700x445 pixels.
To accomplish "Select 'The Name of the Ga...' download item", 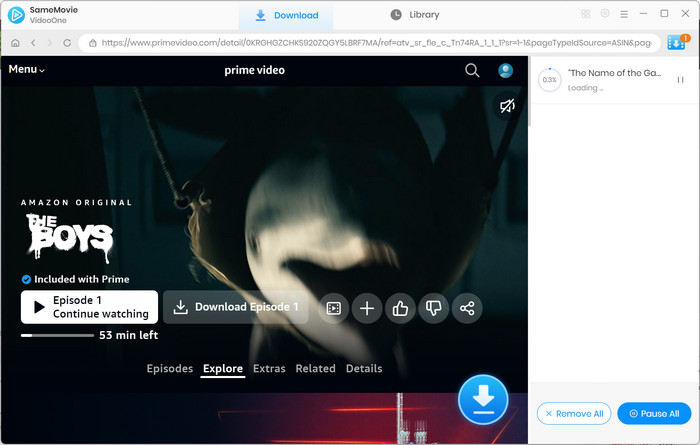I will click(614, 80).
